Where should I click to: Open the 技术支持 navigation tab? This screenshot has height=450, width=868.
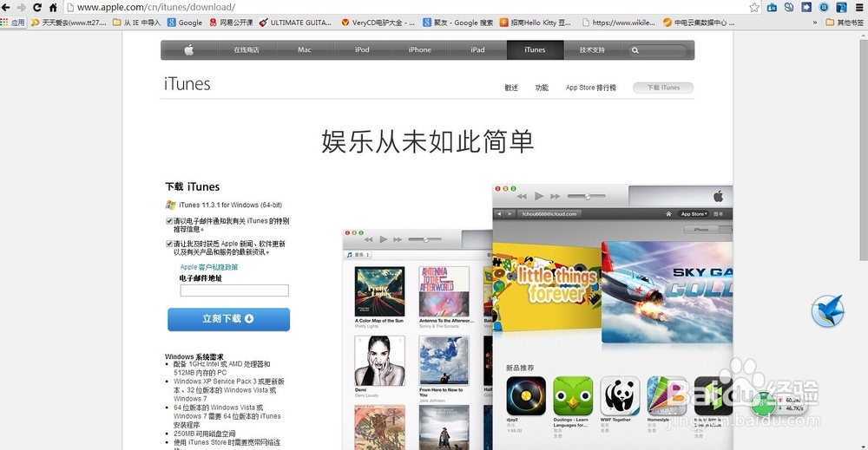coord(592,49)
